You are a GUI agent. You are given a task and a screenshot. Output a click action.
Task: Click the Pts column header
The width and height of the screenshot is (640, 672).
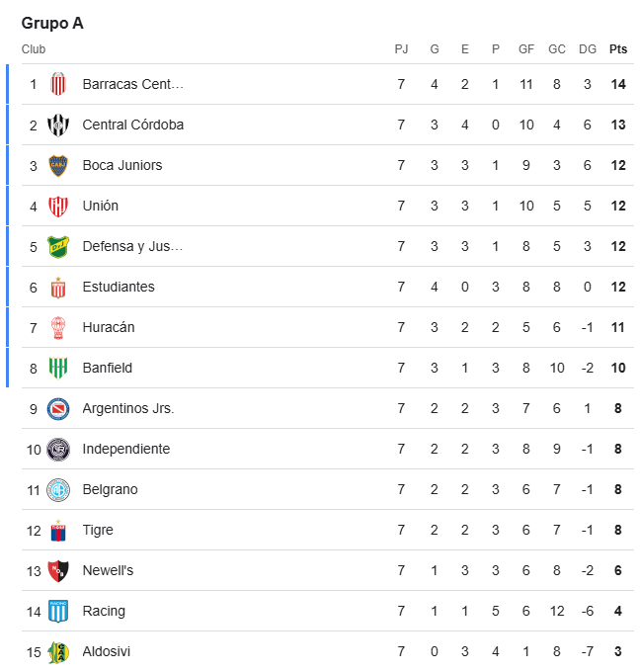[617, 49]
